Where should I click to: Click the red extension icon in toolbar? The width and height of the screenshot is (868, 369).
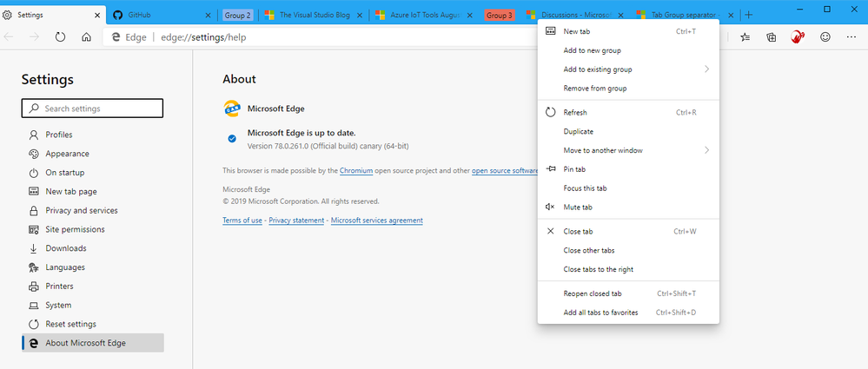[x=798, y=37]
